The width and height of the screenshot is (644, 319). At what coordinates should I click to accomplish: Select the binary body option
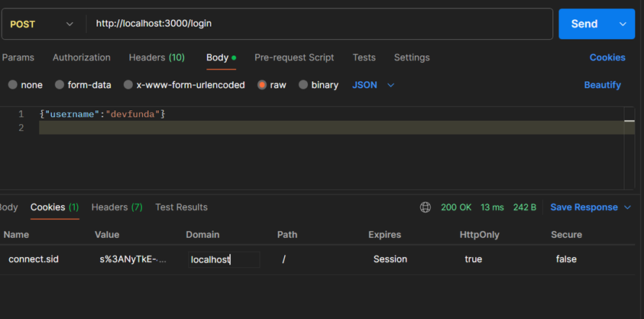point(303,85)
